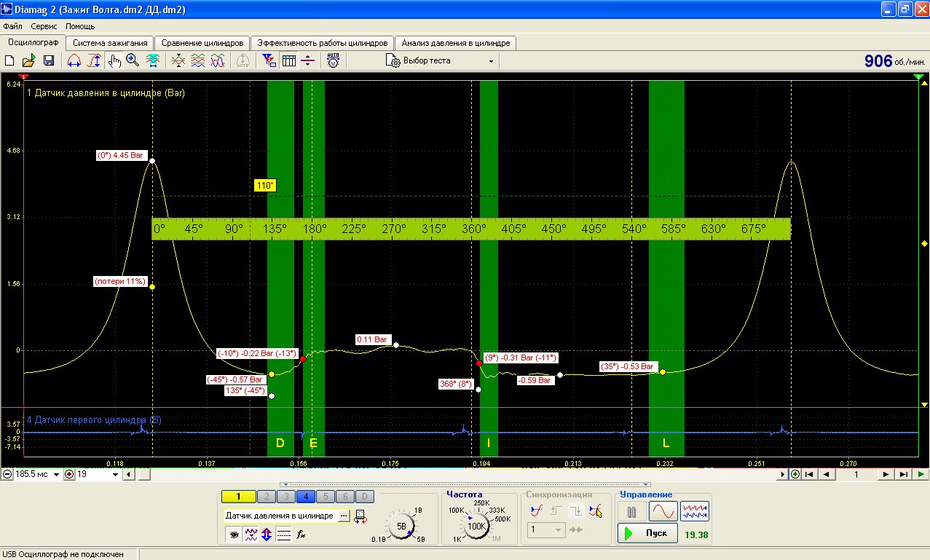Toggle channel 2 button

pos(267,497)
